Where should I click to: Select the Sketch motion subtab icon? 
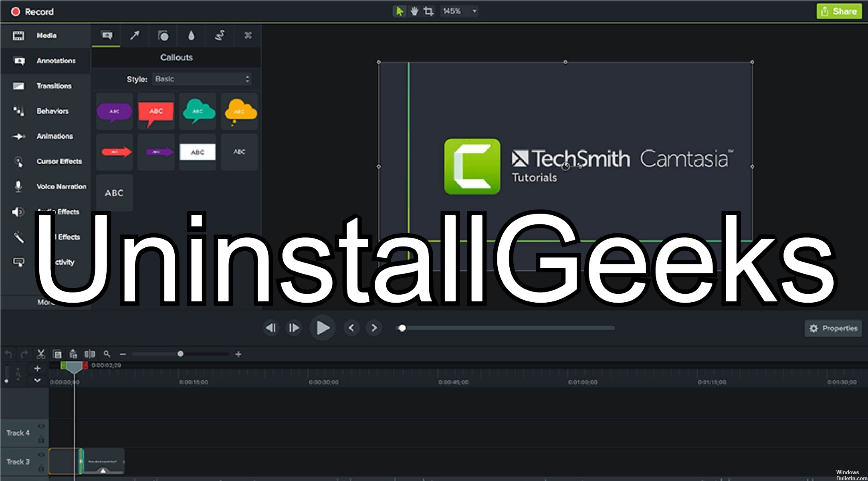(x=219, y=36)
